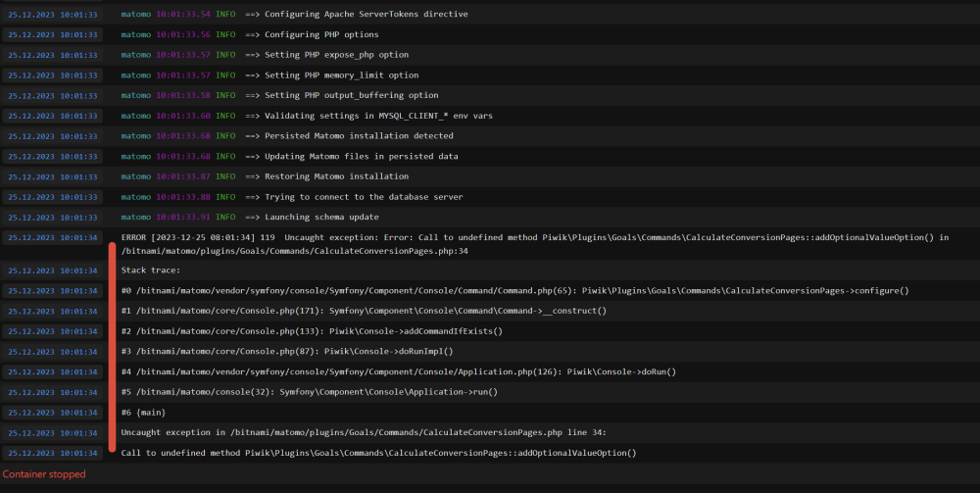Click 'Configuring Apache ServerTokens directive' line
This screenshot has height=493, width=980.
coord(294,14)
